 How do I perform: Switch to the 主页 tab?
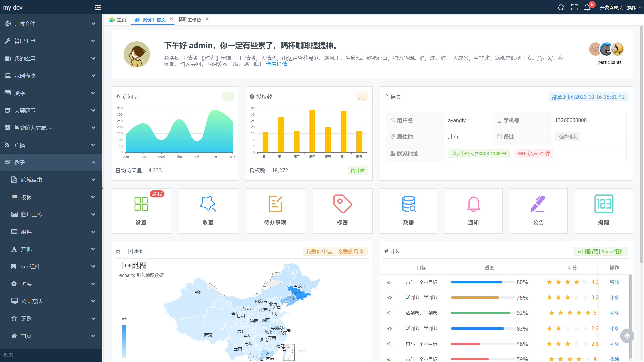click(x=117, y=20)
